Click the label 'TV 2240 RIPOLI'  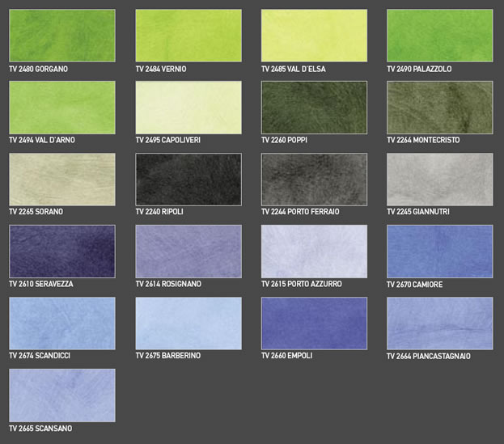point(159,212)
